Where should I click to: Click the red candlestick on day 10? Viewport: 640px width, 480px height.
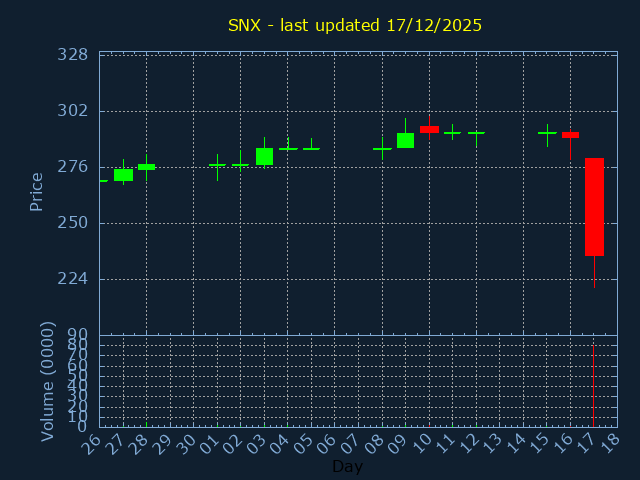coord(429,129)
